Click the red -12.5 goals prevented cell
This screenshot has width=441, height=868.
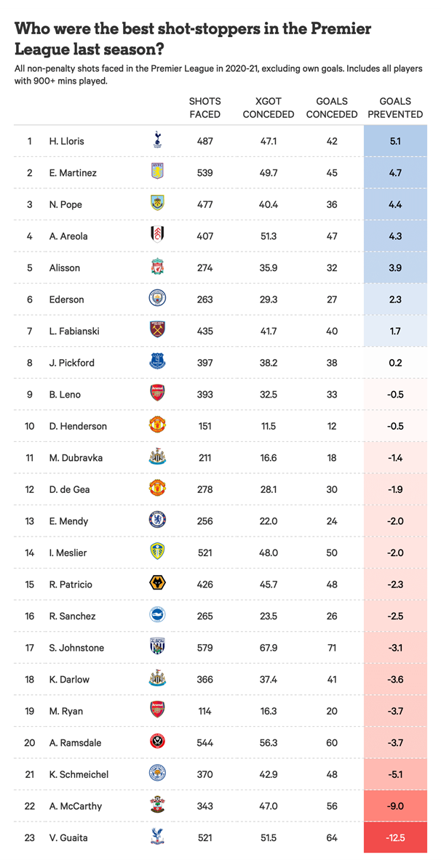click(395, 837)
